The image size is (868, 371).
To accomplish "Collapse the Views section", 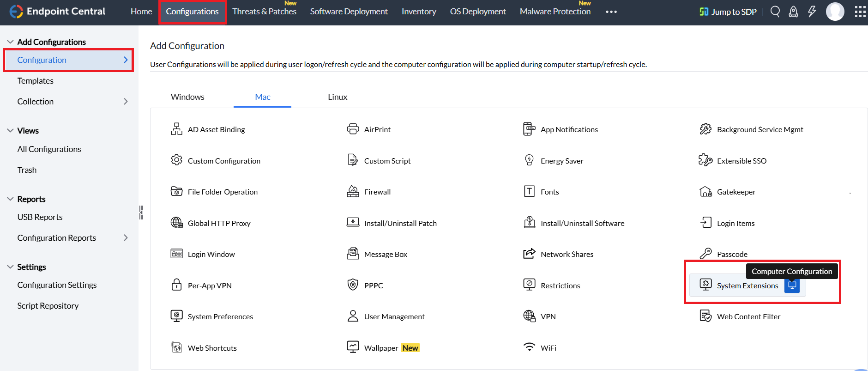I will [10, 130].
